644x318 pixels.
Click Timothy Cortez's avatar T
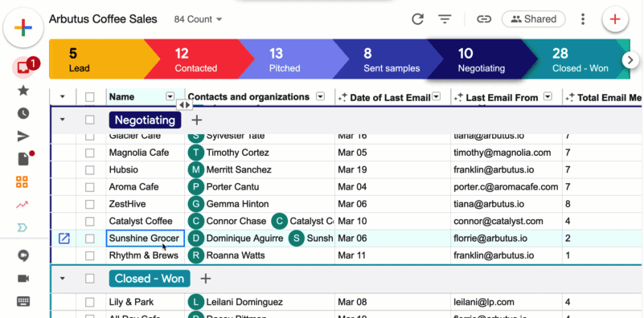[x=196, y=153]
